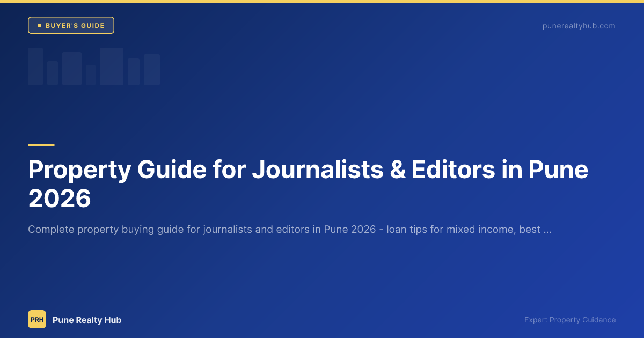Click the Pune Realty Hub footer label
Screen dimensions: 644x338
(x=87, y=319)
